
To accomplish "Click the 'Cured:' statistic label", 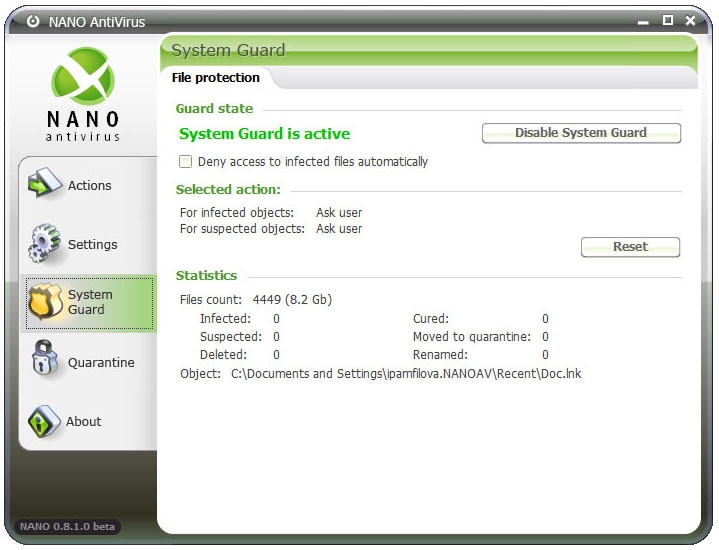I will [431, 318].
